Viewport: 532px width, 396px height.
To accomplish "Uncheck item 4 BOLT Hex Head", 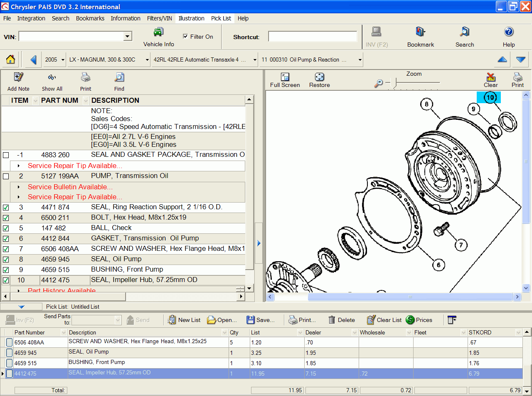I will 6,218.
